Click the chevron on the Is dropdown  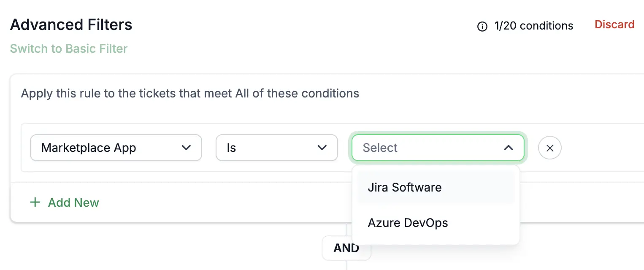(x=322, y=148)
